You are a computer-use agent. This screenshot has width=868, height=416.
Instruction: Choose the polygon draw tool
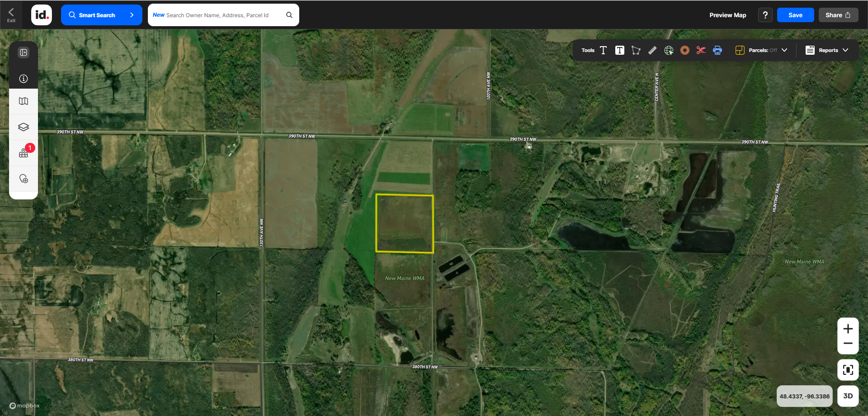pos(636,50)
